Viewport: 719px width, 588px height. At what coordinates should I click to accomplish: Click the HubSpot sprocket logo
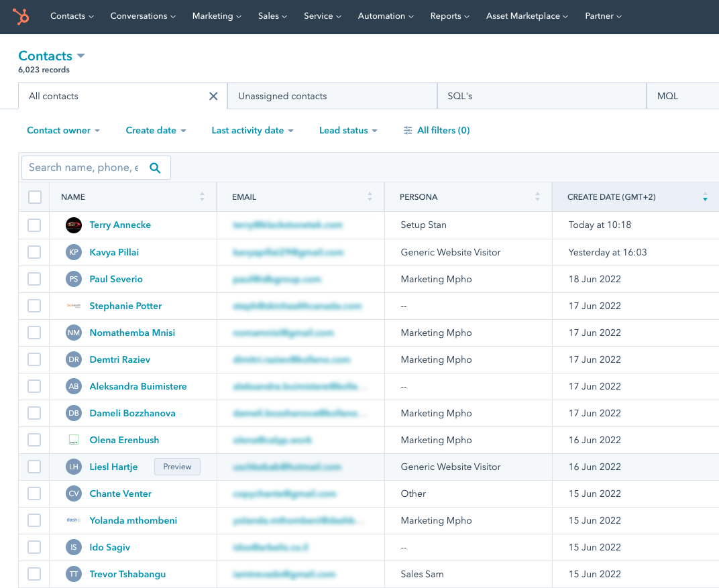(21, 17)
